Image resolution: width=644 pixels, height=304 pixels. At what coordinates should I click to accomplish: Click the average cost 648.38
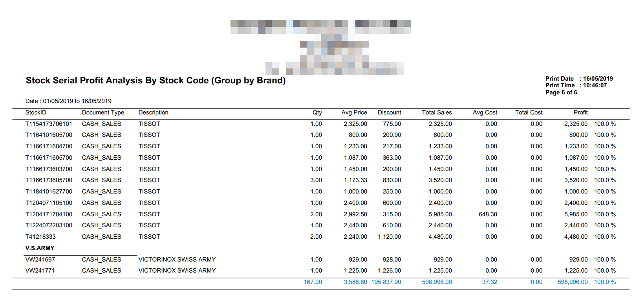pyautogui.click(x=488, y=214)
